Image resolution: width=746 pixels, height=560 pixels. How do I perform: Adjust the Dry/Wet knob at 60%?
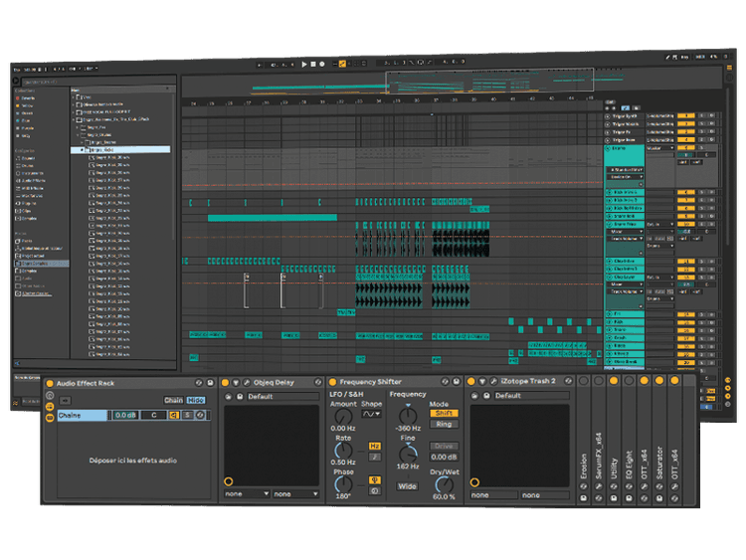pyautogui.click(x=444, y=484)
